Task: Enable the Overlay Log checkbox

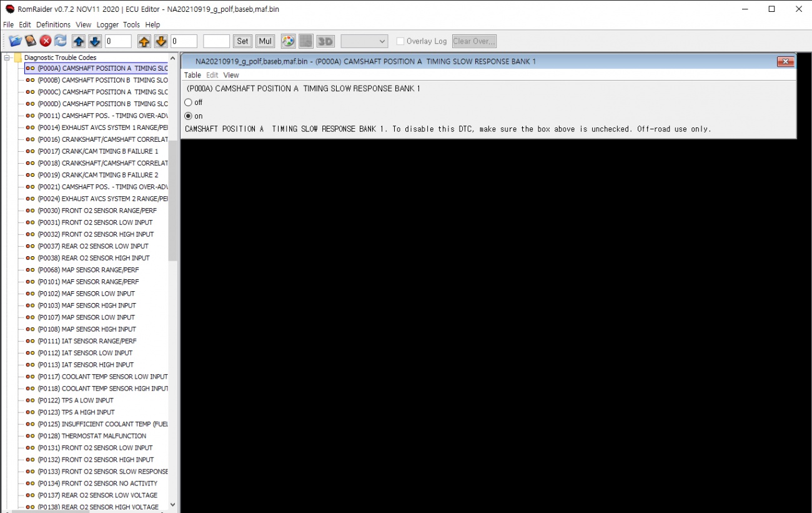Action: coord(400,41)
